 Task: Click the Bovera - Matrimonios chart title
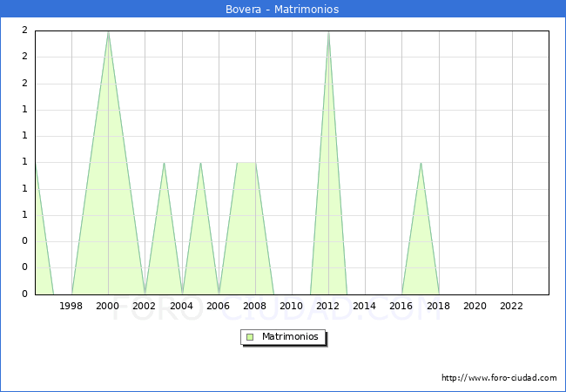pyautogui.click(x=282, y=9)
